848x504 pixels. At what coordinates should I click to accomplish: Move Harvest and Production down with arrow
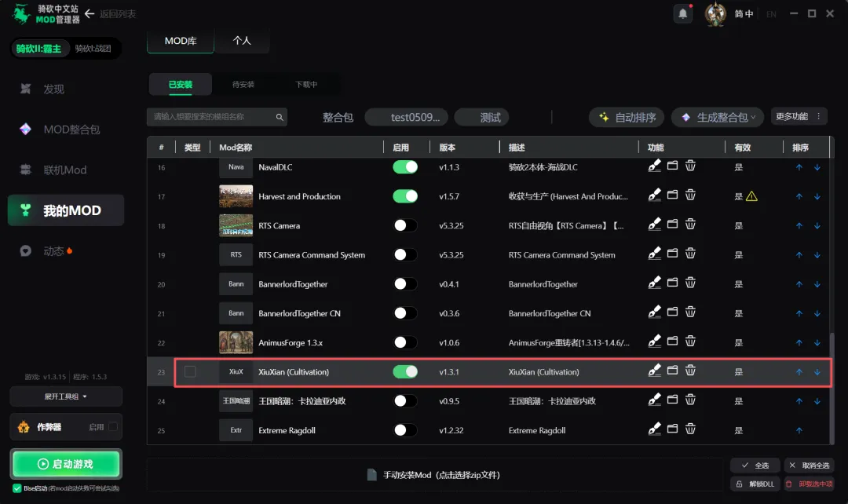click(817, 197)
